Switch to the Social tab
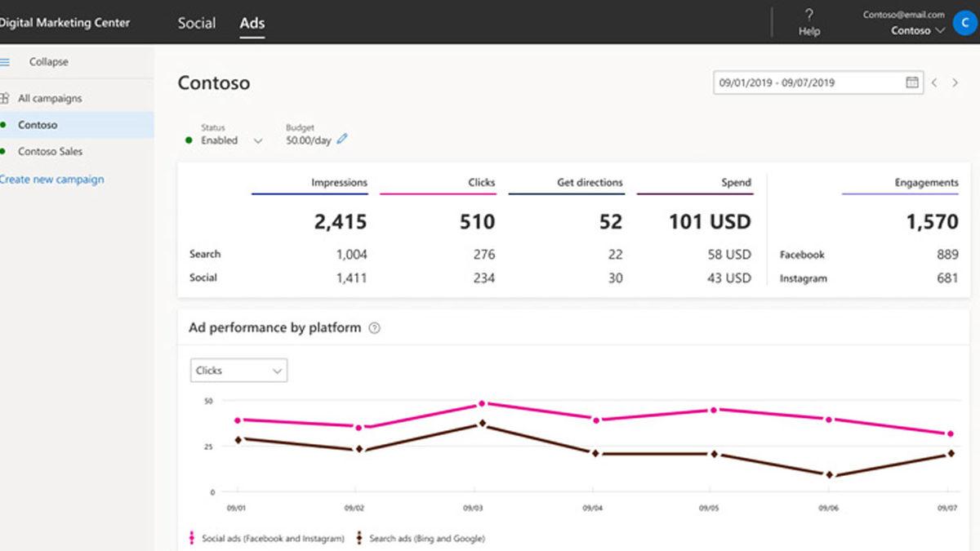Image resolution: width=980 pixels, height=551 pixels. click(197, 23)
